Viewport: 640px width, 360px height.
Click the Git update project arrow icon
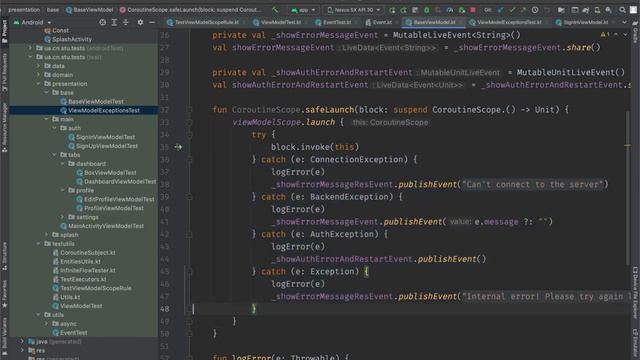click(x=500, y=9)
